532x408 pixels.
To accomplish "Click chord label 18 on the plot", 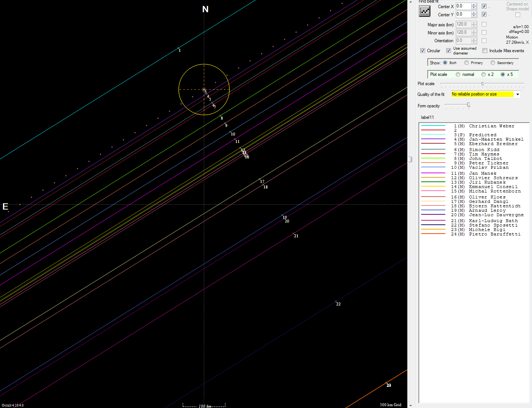I will [265, 187].
